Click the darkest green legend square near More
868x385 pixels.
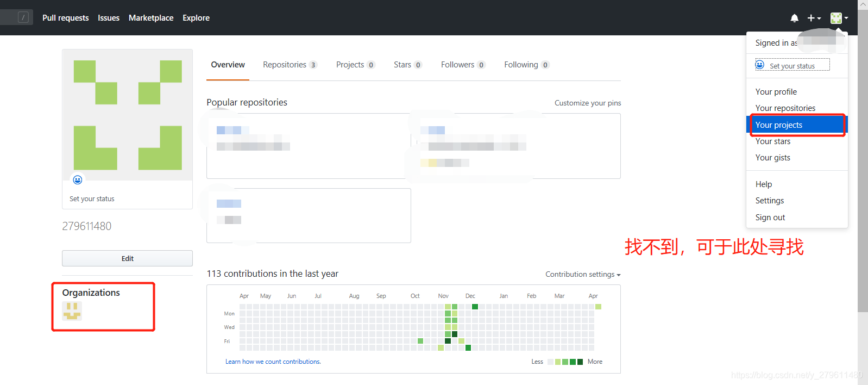click(x=580, y=362)
